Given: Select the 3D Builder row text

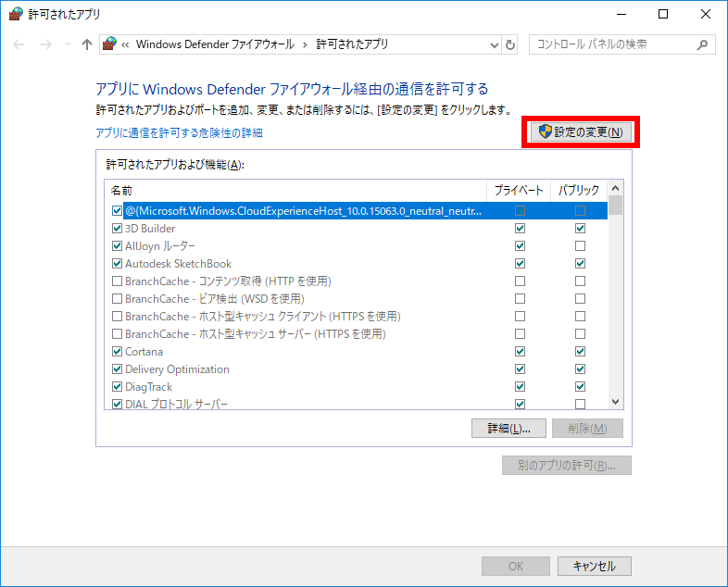Looking at the screenshot, I should (x=150, y=229).
